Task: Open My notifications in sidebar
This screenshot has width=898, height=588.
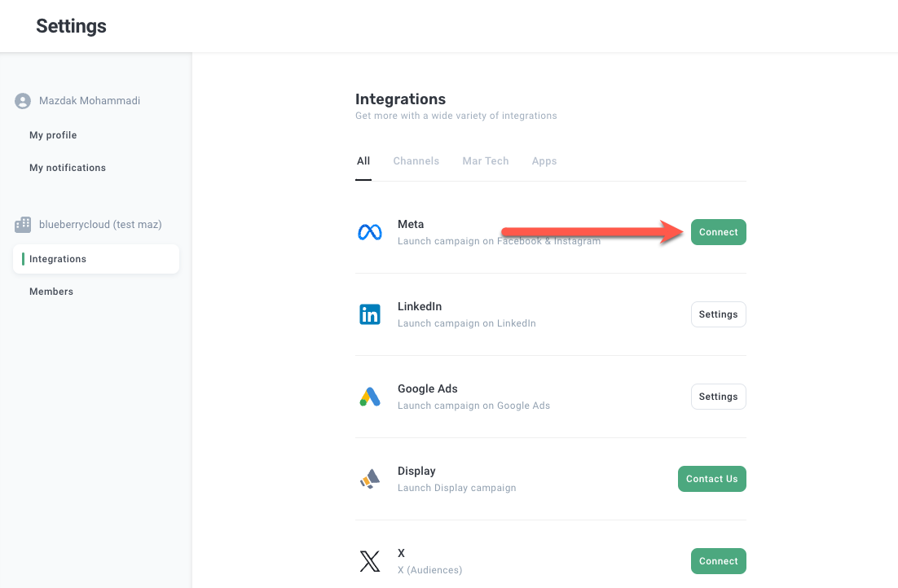Action: [x=68, y=168]
